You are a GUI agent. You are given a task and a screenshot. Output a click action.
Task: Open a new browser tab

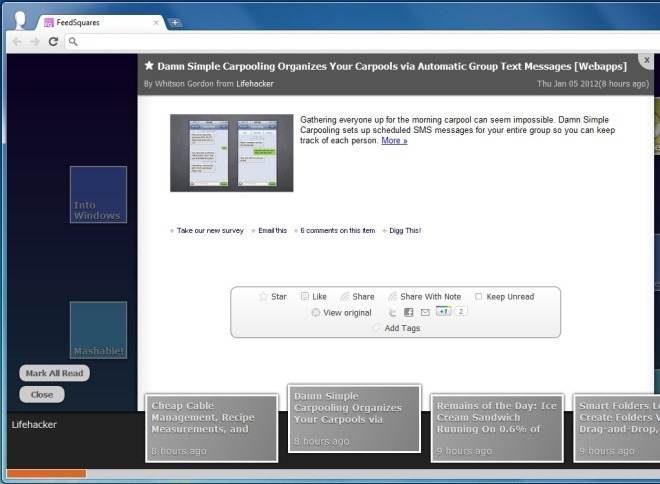click(x=175, y=22)
